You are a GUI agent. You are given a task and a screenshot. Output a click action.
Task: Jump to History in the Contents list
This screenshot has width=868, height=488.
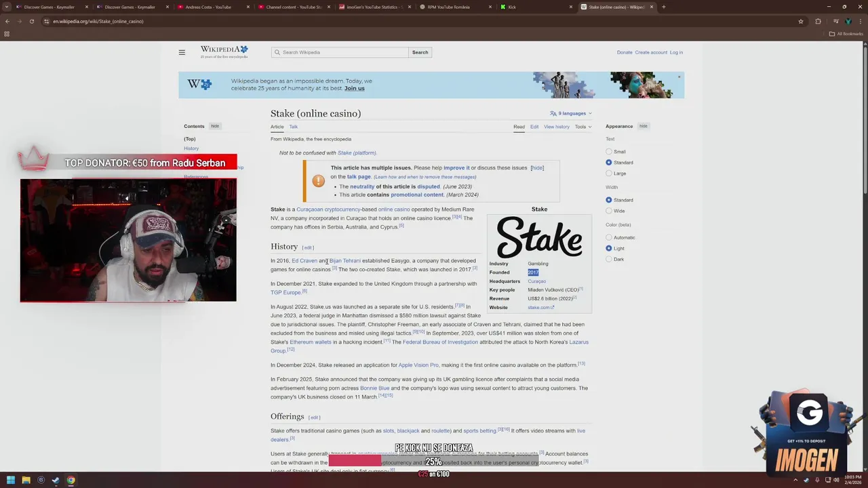191,148
